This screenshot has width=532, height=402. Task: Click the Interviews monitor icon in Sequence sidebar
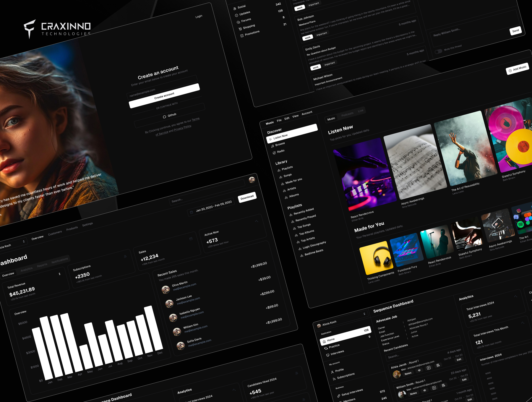pos(328,355)
